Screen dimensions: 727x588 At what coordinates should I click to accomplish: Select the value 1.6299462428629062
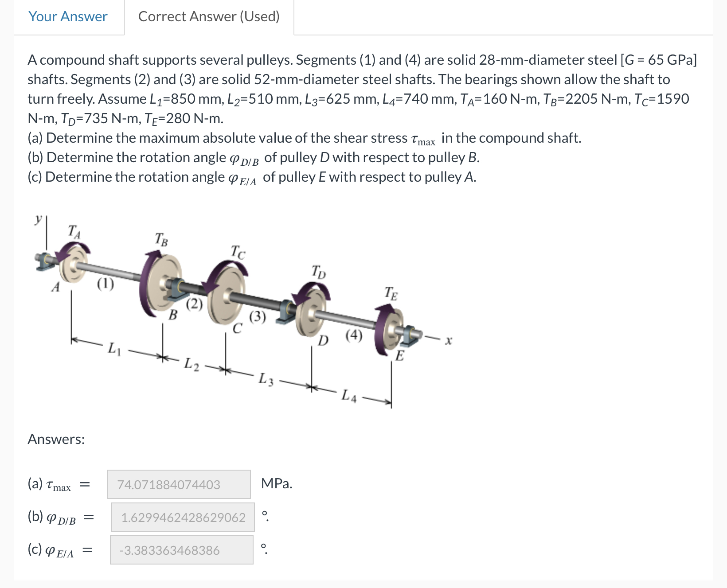183,518
